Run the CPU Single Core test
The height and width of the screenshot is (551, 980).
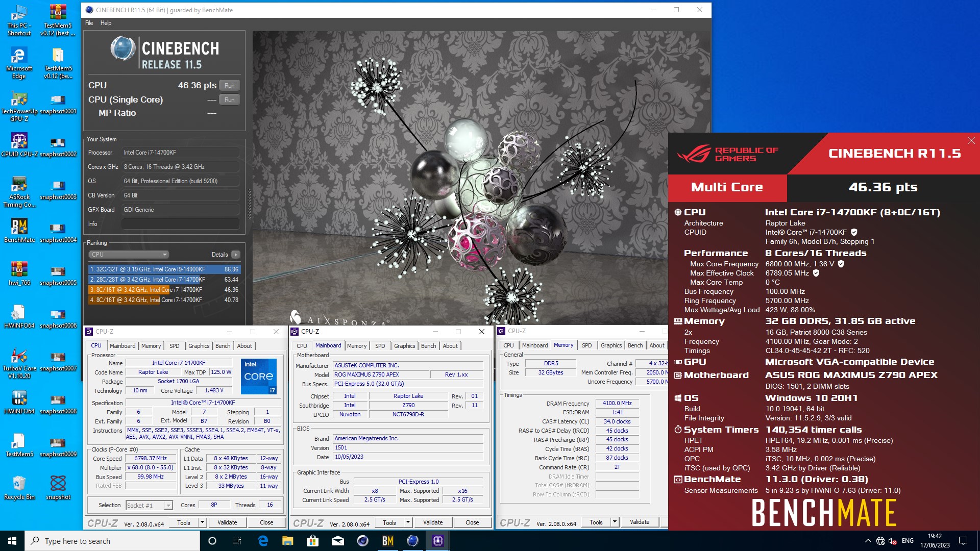(x=230, y=100)
